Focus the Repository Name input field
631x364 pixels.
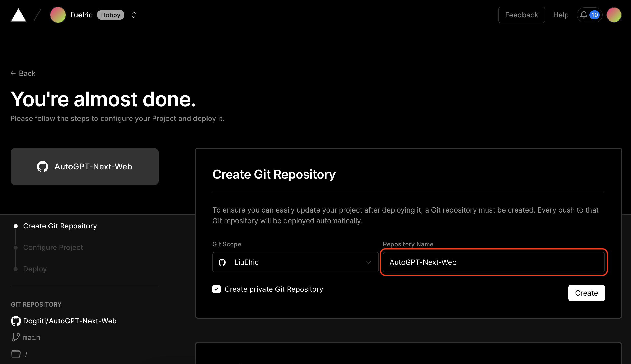tap(494, 262)
